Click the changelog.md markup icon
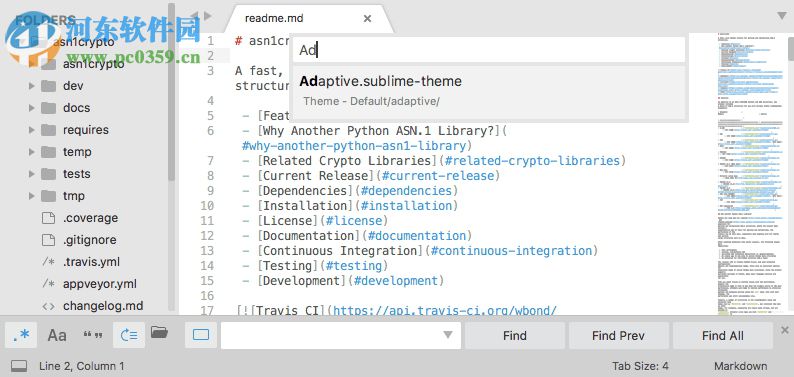This screenshot has height=377, width=794. (x=48, y=306)
